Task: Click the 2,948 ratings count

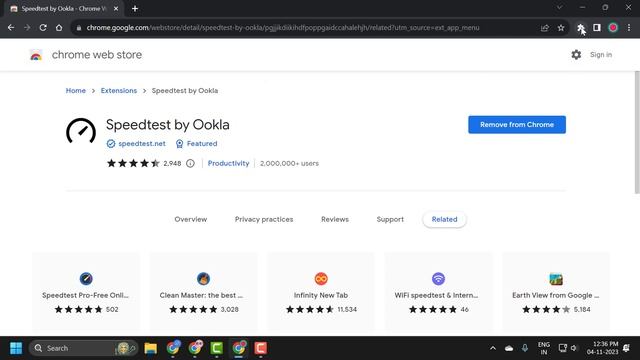Action: [172, 163]
